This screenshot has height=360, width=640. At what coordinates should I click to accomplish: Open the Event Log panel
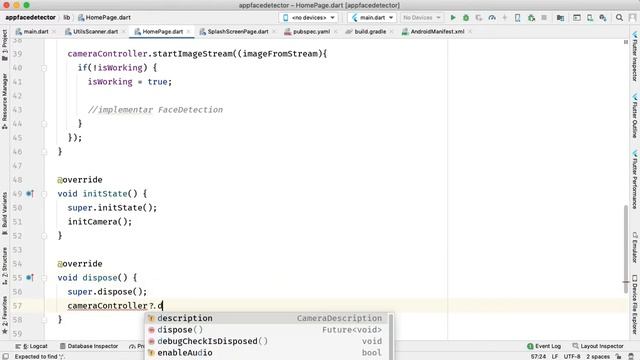(544, 346)
